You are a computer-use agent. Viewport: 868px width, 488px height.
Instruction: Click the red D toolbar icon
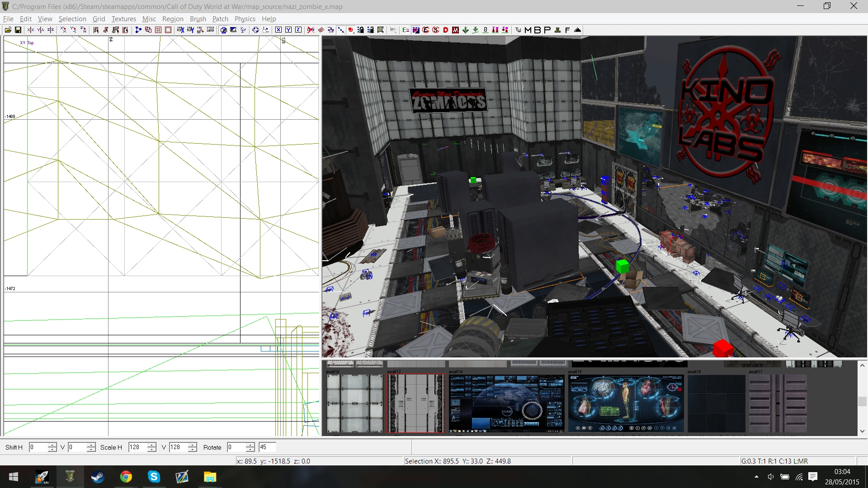[x=445, y=30]
